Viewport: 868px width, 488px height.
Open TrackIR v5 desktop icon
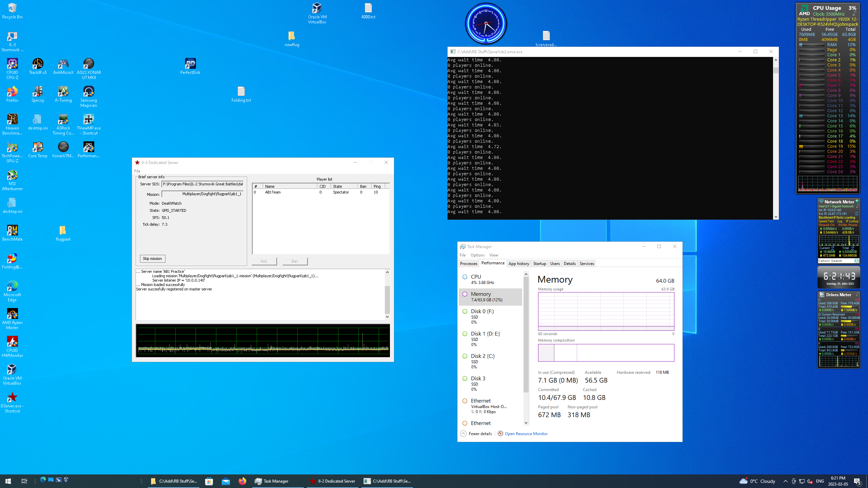point(38,66)
